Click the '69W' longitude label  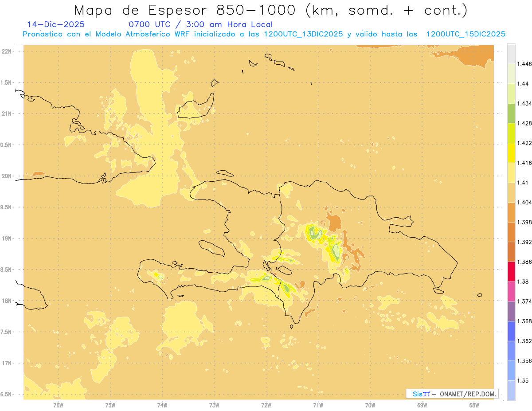coord(422,405)
